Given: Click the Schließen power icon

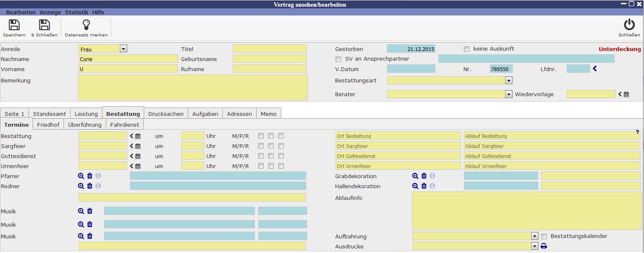Looking at the screenshot, I should point(629,25).
